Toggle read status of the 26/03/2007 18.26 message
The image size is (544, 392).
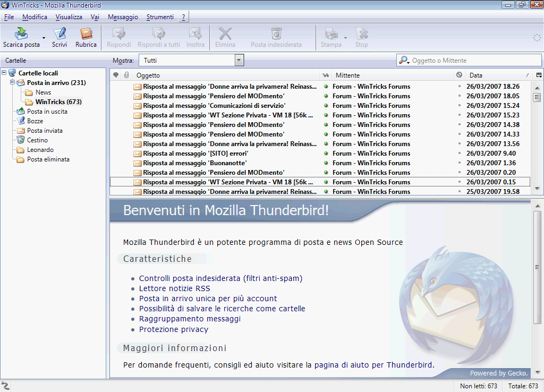326,87
